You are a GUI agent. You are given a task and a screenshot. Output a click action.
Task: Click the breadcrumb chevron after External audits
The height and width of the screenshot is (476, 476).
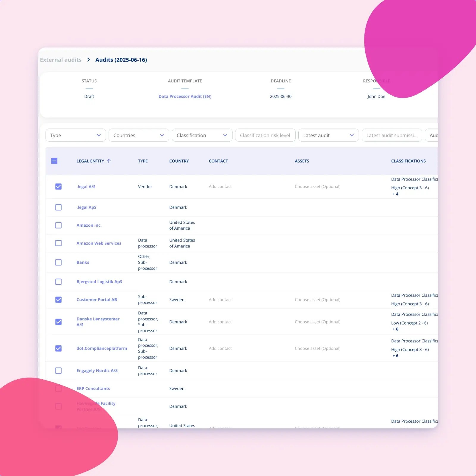pos(88,60)
